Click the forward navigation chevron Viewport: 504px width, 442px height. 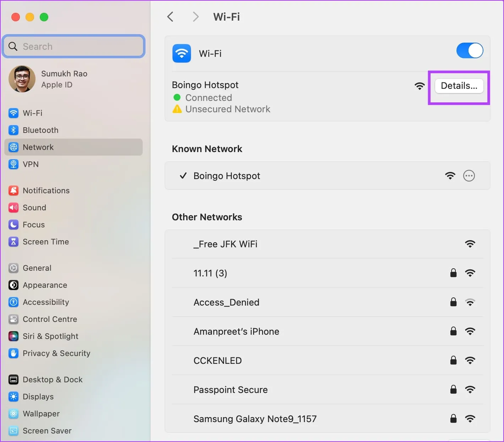coord(195,17)
